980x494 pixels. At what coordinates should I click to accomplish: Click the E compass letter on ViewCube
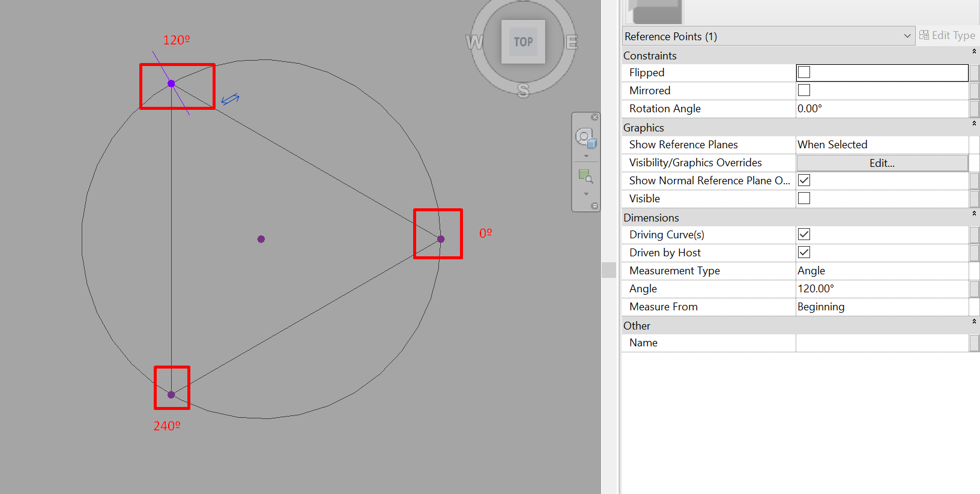pos(572,42)
